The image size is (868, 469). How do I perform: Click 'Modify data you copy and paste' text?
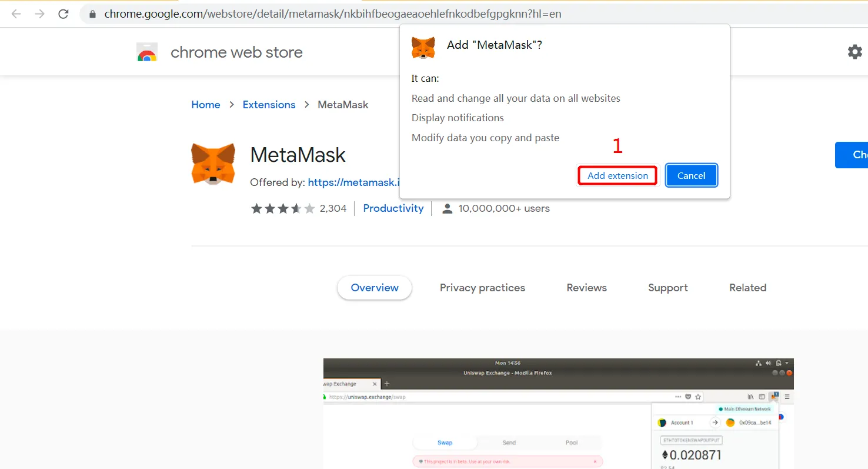(485, 138)
